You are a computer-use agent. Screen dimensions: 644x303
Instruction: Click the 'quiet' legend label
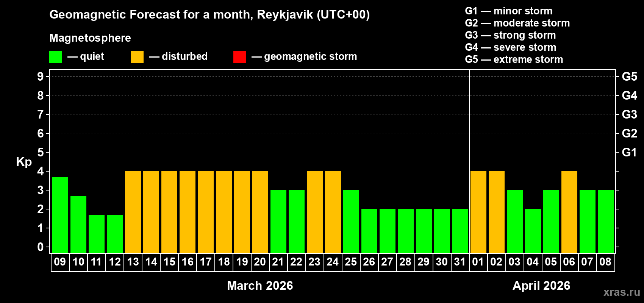[x=92, y=56]
